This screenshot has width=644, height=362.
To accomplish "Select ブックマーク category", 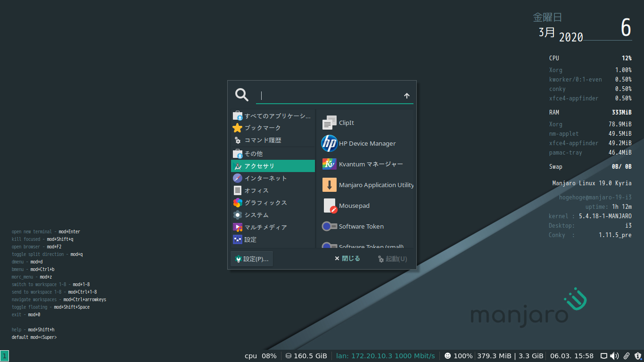I will (272, 128).
